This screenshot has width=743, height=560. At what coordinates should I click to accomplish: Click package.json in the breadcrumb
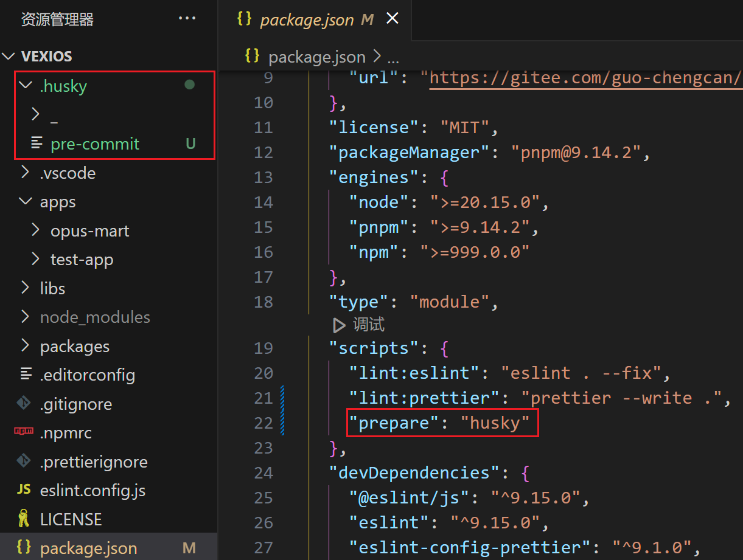tap(316, 57)
